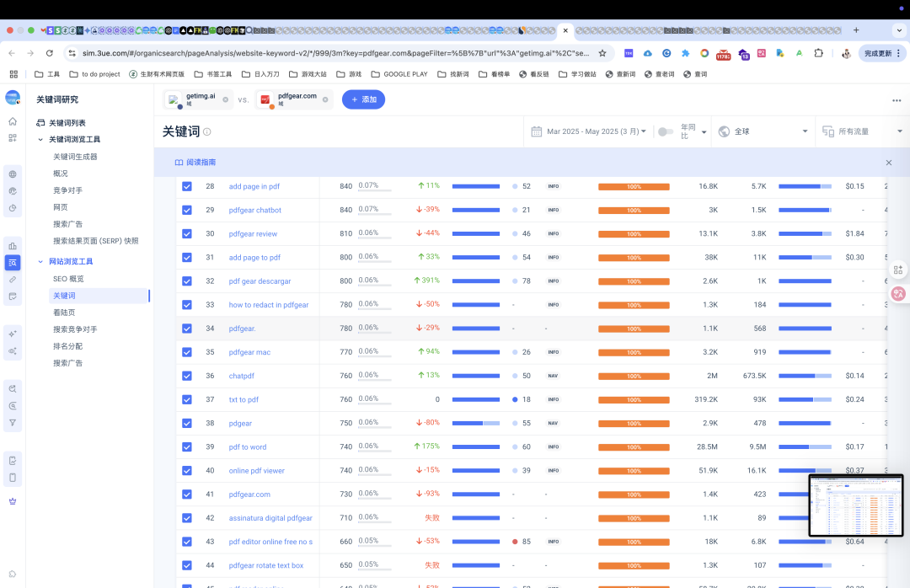910x588 pixels.
Task: Open 关键词生成器 in the sidebar
Action: [76, 157]
